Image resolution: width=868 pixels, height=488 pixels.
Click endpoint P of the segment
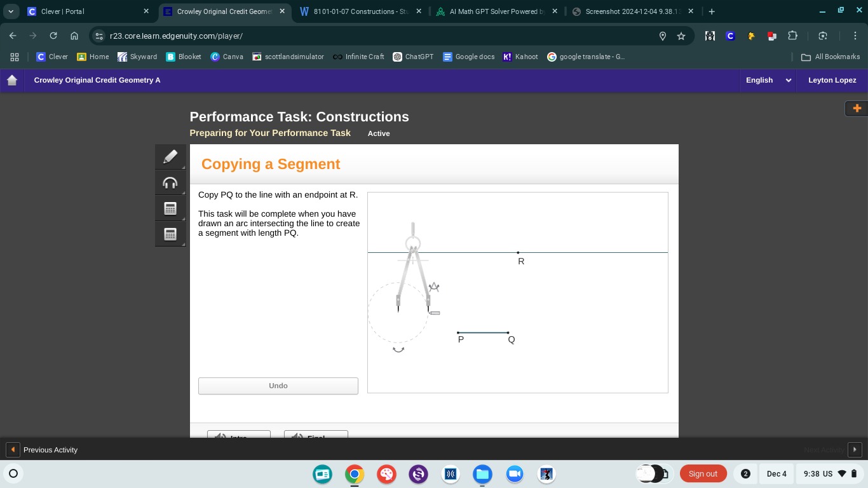(458, 332)
